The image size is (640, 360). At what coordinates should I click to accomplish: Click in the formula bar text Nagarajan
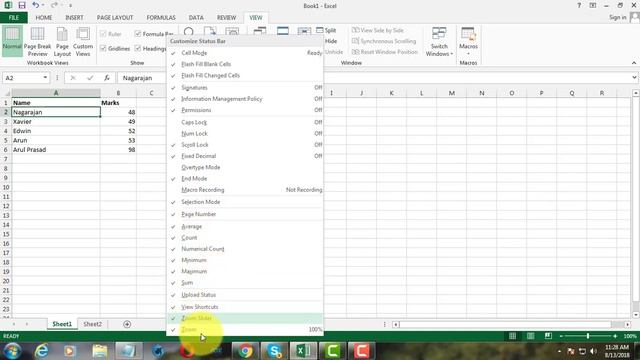pos(138,78)
